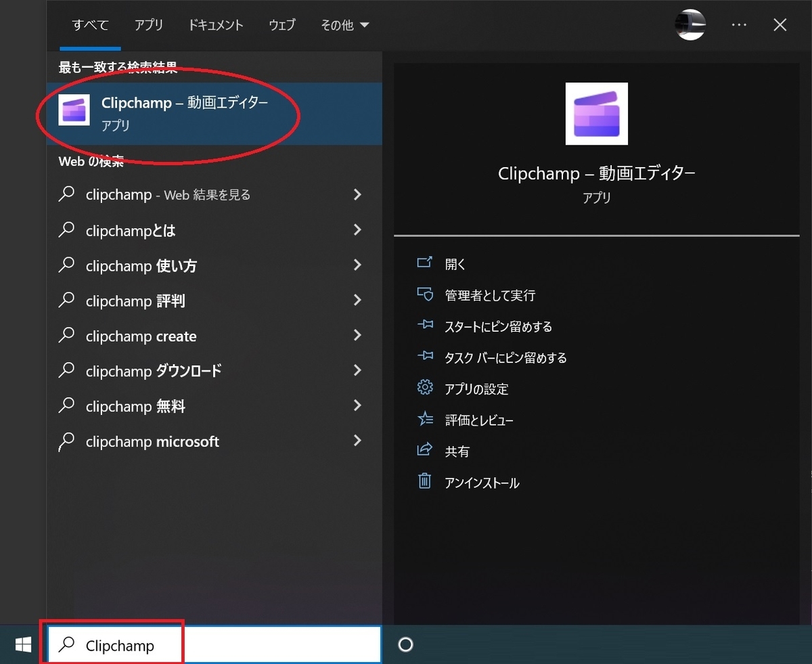The height and width of the screenshot is (664, 812).
Task: Click the タスク バーにピン留めする pin icon
Action: click(x=425, y=357)
